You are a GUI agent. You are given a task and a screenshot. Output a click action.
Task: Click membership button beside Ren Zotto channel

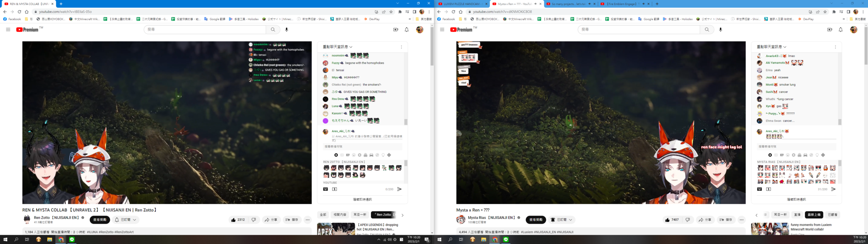100,220
